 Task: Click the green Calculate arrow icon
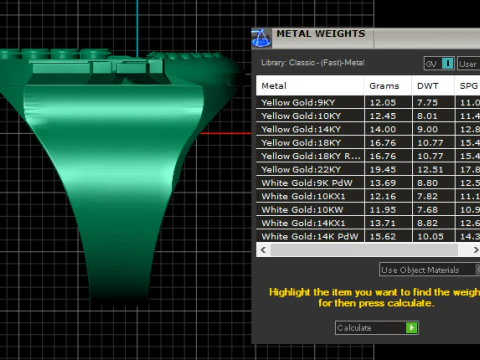(412, 328)
